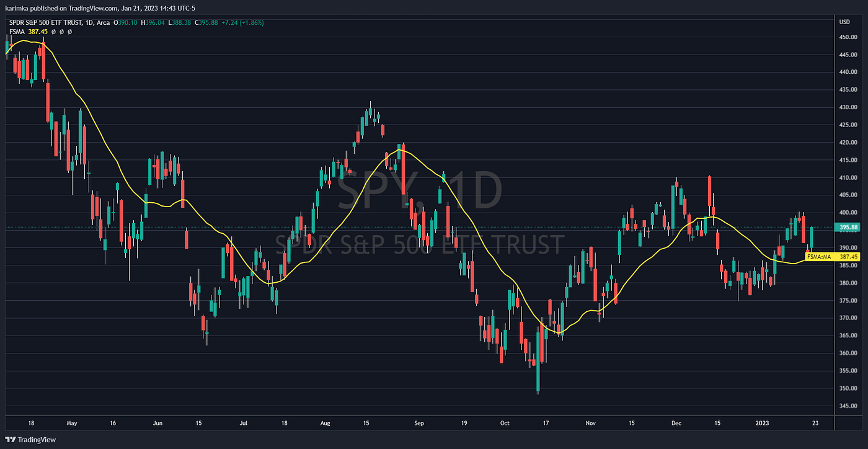Click the Aug label on the time axis
This screenshot has height=449, width=868.
(327, 424)
